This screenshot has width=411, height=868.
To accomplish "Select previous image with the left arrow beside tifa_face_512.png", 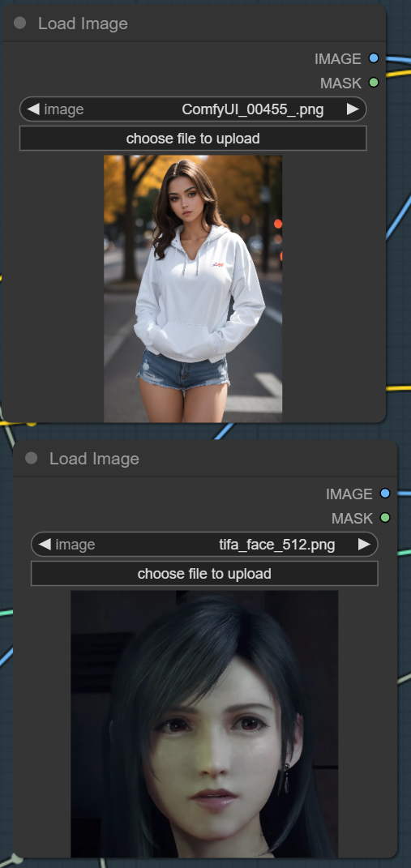I will pos(45,544).
